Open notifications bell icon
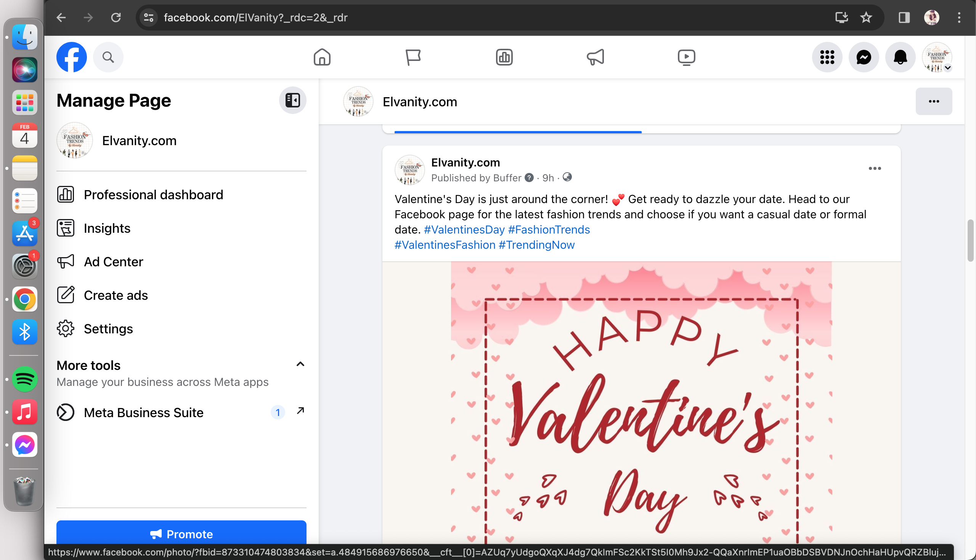 [x=900, y=57]
